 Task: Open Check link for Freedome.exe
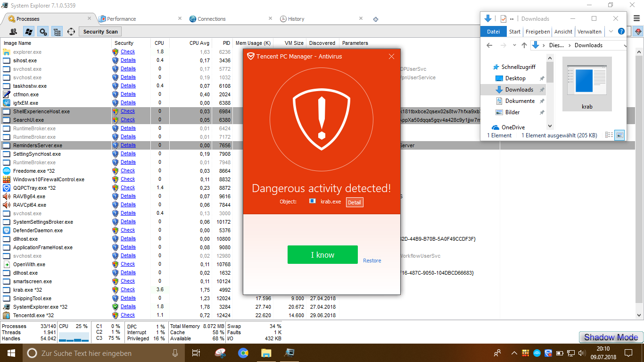tap(128, 171)
